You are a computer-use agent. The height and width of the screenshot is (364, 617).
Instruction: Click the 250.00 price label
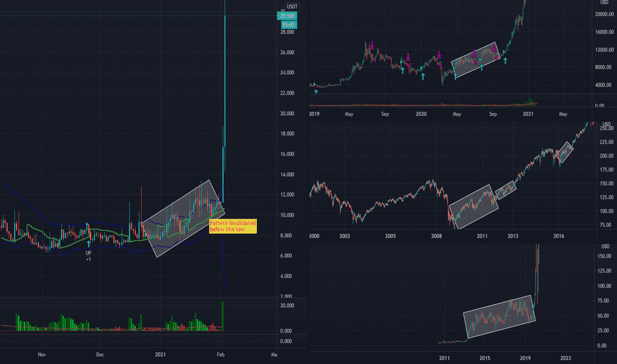click(x=606, y=128)
